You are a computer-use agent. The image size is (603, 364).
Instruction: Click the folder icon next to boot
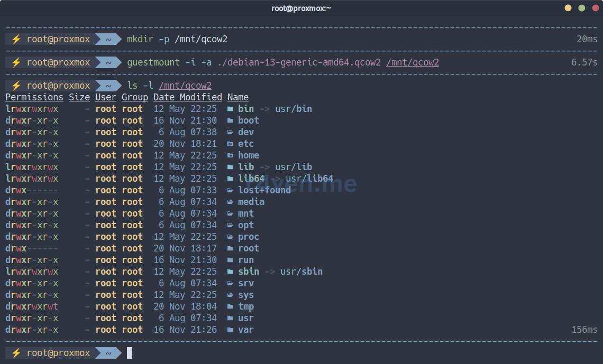coord(230,120)
